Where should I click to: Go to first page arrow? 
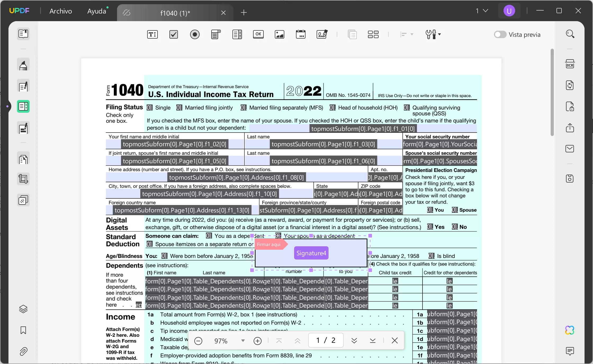pyautogui.click(x=279, y=341)
